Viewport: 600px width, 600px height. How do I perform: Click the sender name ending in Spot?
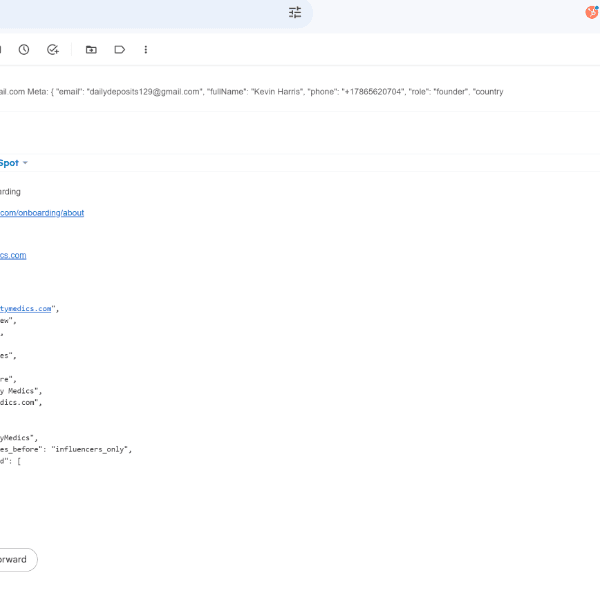pos(9,163)
